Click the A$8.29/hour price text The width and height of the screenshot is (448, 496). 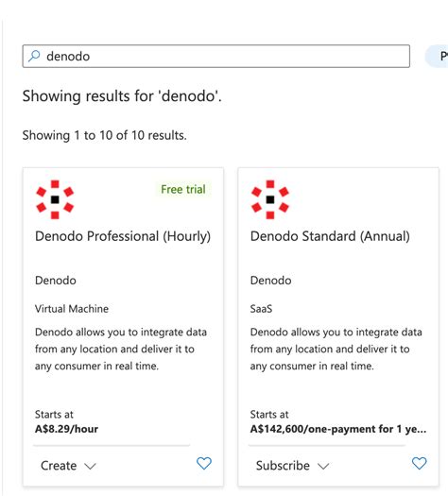66,429
